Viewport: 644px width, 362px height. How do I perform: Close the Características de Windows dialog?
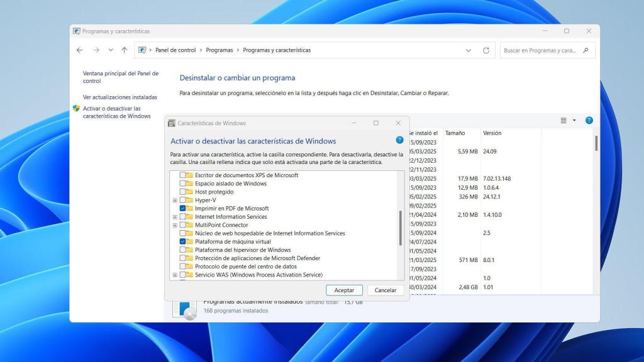tap(398, 123)
